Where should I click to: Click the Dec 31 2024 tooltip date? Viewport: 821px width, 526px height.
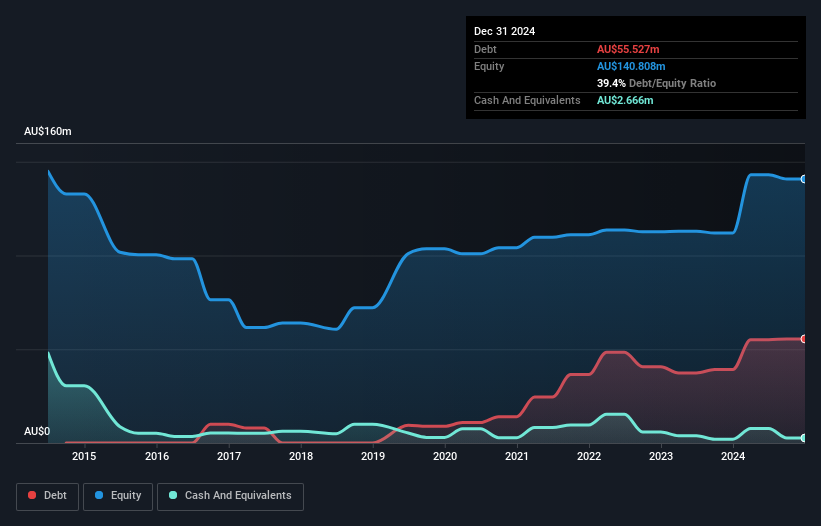coord(504,31)
